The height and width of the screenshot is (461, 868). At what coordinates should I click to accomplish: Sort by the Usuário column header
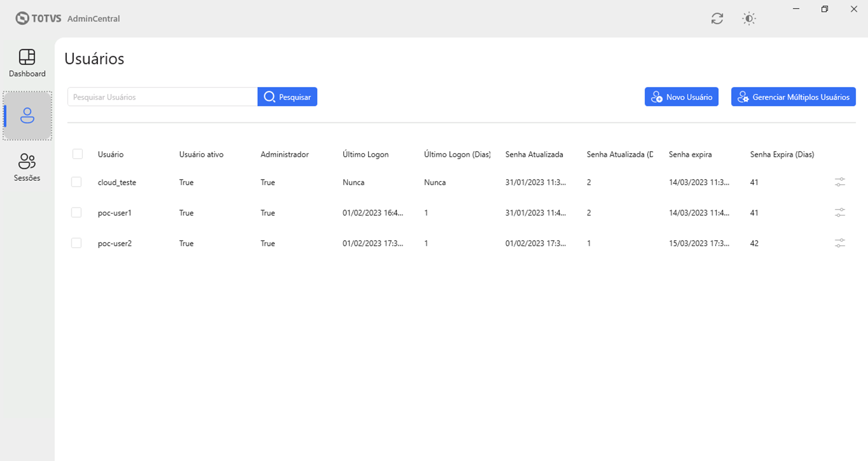[x=111, y=154]
